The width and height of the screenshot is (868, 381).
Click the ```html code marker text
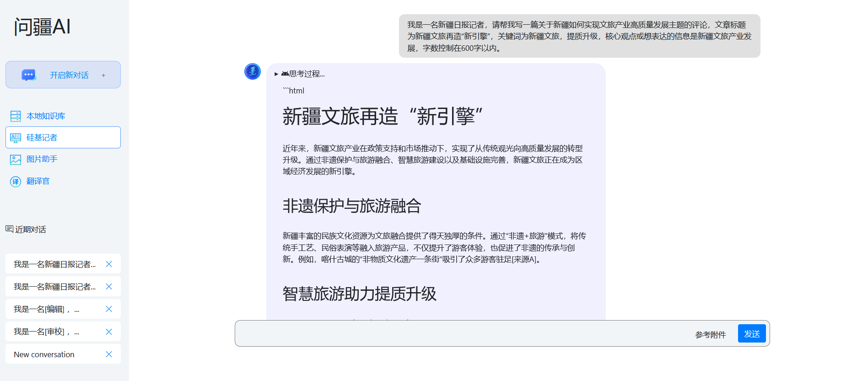click(x=293, y=91)
